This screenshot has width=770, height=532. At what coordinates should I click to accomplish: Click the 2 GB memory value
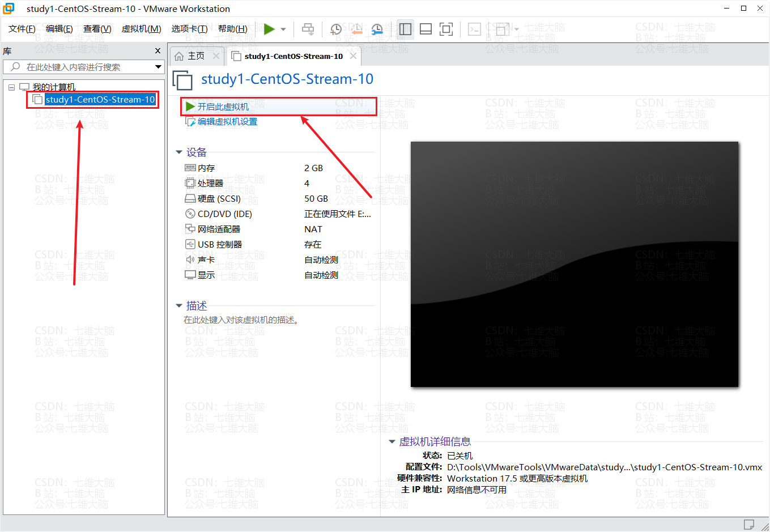[x=313, y=168]
